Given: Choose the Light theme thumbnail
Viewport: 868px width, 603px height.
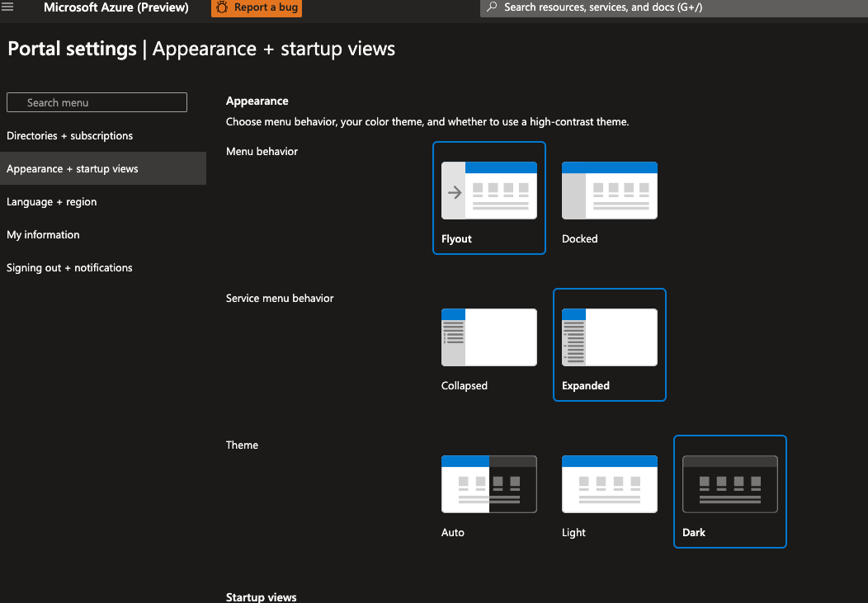Looking at the screenshot, I should pos(610,484).
